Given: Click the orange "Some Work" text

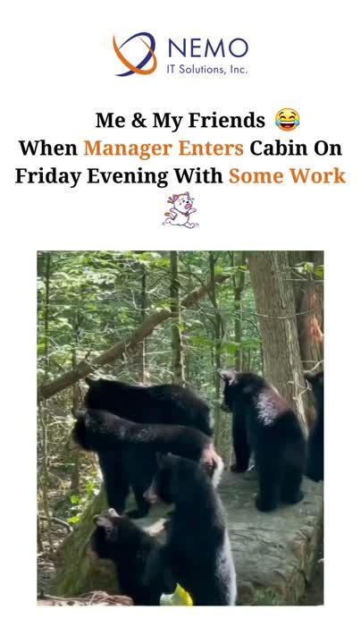Looking at the screenshot, I should click(x=287, y=176).
